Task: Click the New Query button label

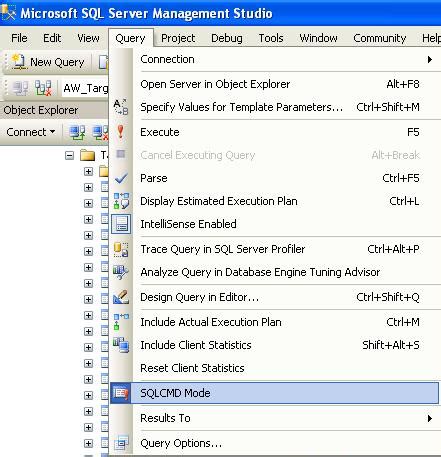Action: pos(57,62)
